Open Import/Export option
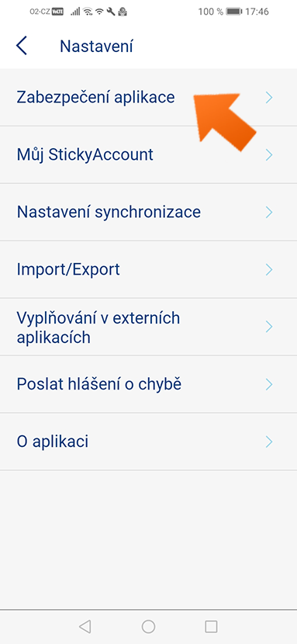 pyautogui.click(x=149, y=269)
